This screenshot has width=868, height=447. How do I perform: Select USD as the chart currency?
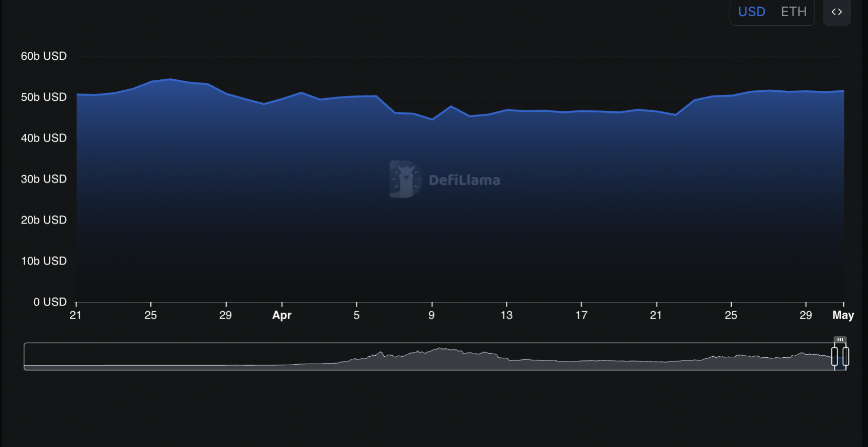click(752, 12)
